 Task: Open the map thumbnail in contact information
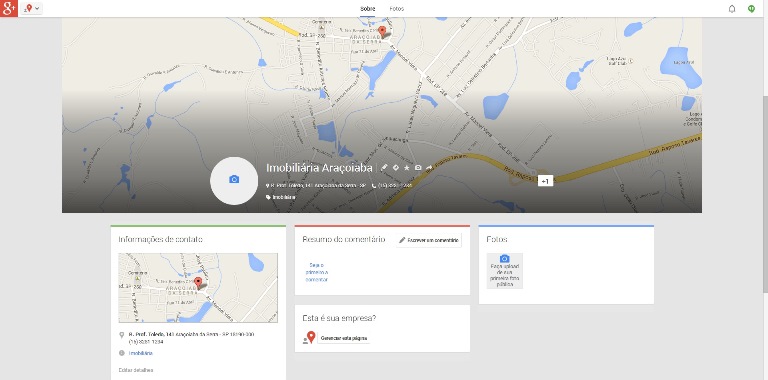click(198, 287)
